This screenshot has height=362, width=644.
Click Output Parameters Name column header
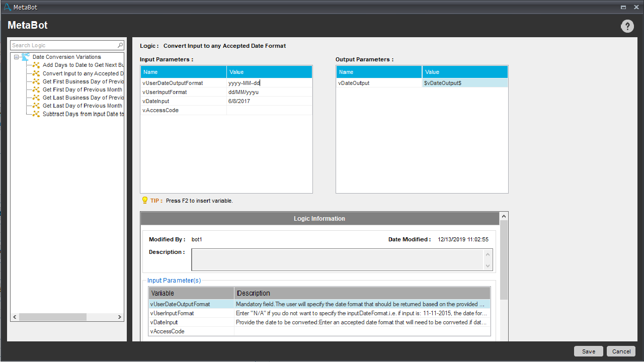(x=379, y=72)
